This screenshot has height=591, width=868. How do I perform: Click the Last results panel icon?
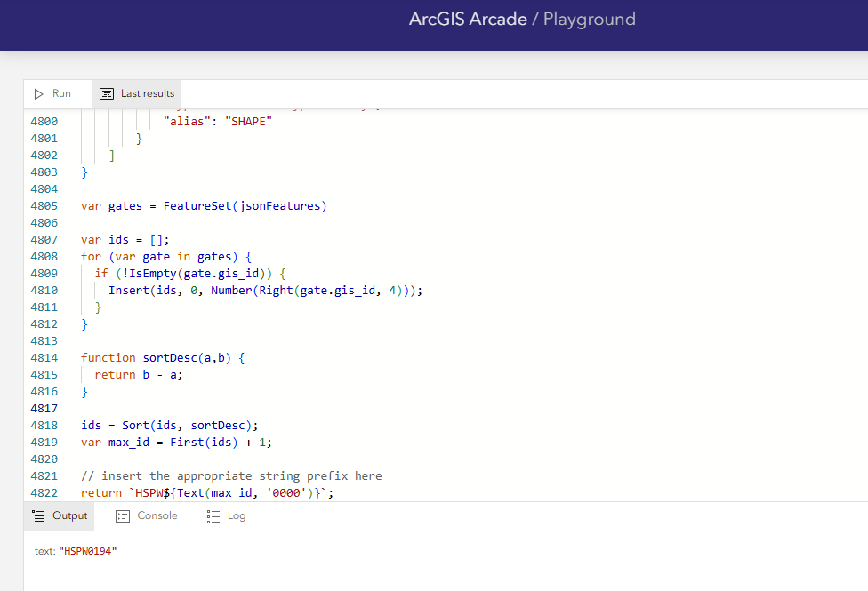point(107,93)
